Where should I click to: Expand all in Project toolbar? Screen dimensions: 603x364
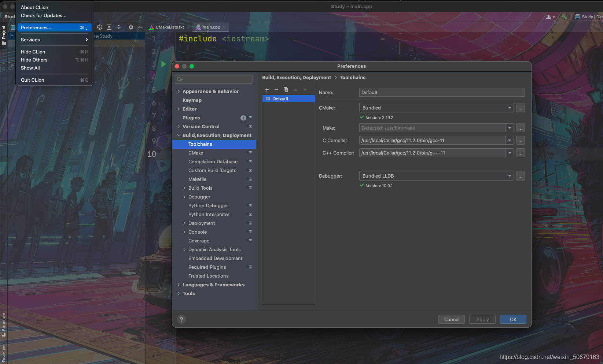tap(109, 27)
